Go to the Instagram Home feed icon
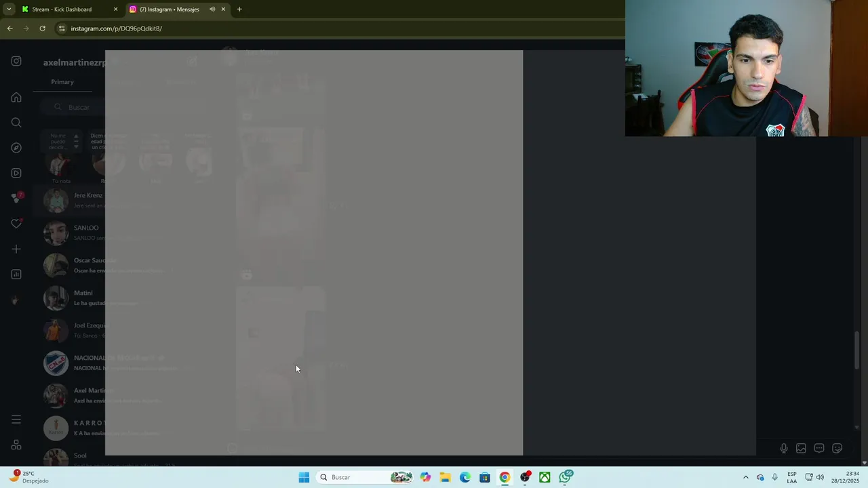The width and height of the screenshot is (868, 488). tap(16, 98)
